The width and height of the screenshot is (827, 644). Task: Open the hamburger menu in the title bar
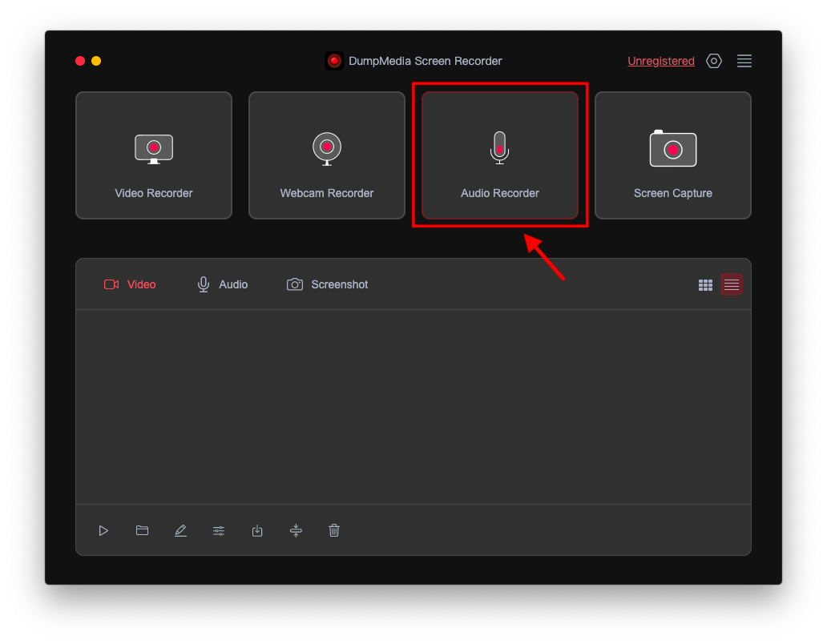744,61
